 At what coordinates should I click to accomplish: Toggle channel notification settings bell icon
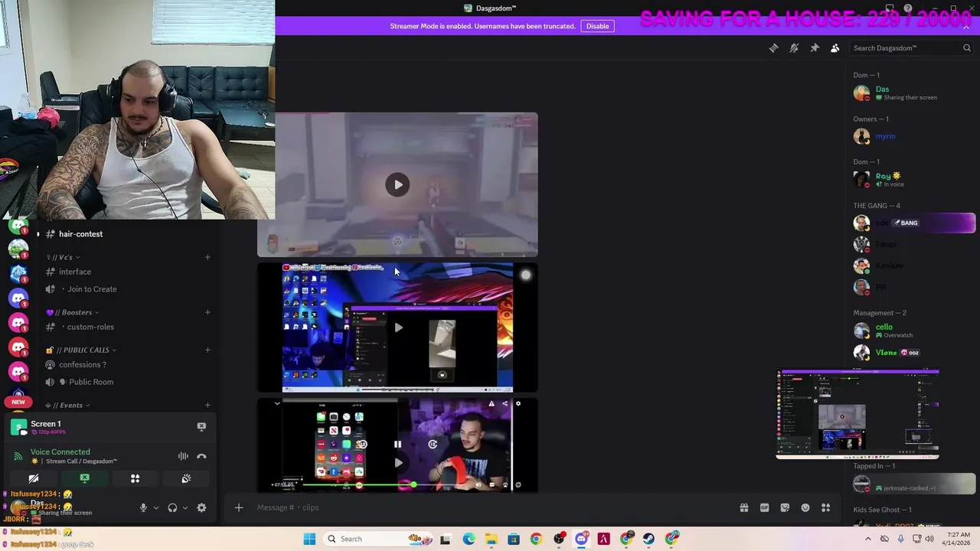click(x=794, y=48)
